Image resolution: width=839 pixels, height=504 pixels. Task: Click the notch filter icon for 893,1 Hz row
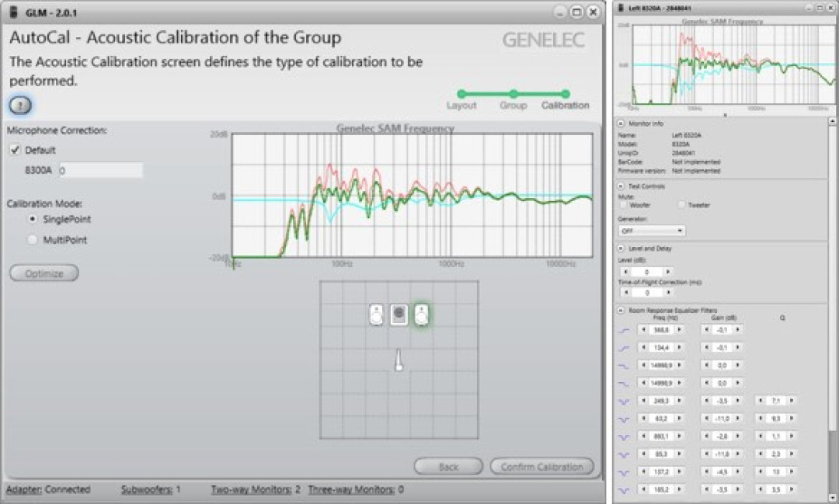click(624, 437)
